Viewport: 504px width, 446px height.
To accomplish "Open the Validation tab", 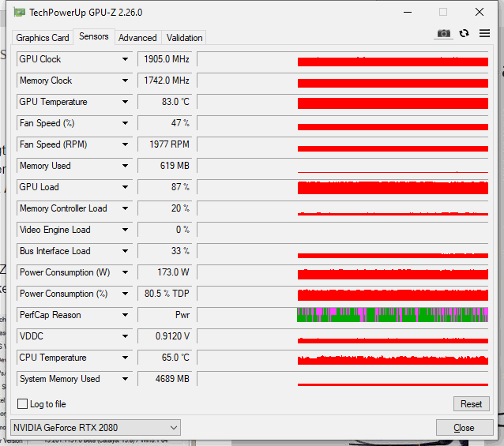I will click(x=184, y=38).
